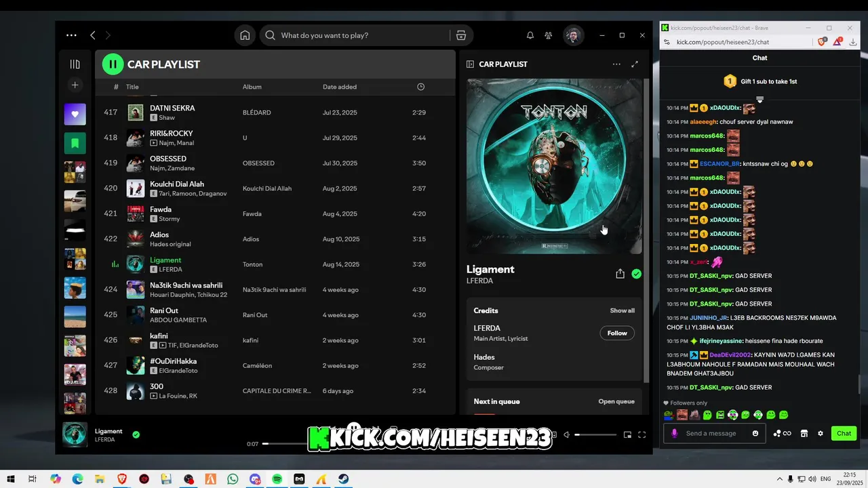Mute with the speaker volume icon

[x=567, y=434]
